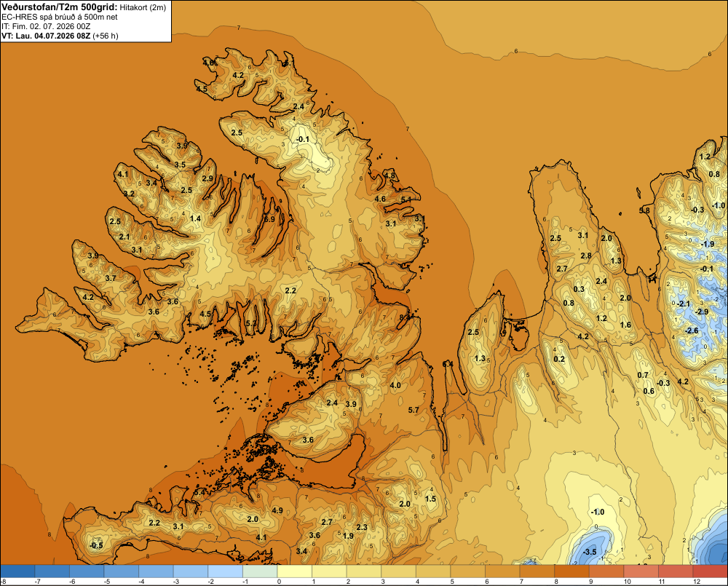Click the 0.2 temperature label on the map
The height and width of the screenshot is (586, 728).
coord(559,358)
